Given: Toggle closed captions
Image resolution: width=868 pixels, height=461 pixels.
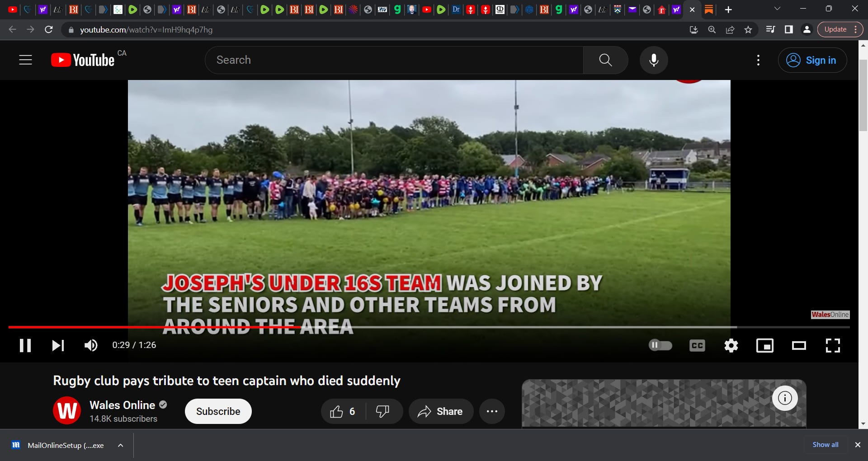Looking at the screenshot, I should pyautogui.click(x=697, y=346).
